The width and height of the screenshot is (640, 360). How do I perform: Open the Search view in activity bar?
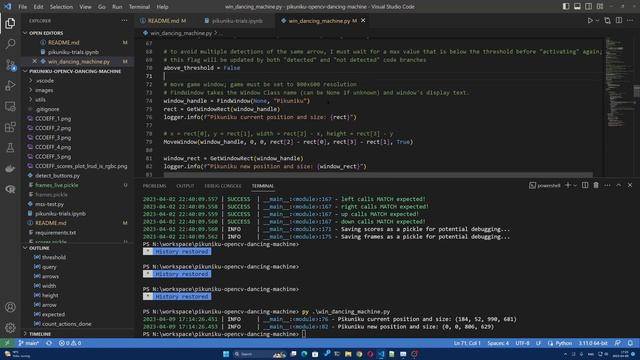click(10, 44)
